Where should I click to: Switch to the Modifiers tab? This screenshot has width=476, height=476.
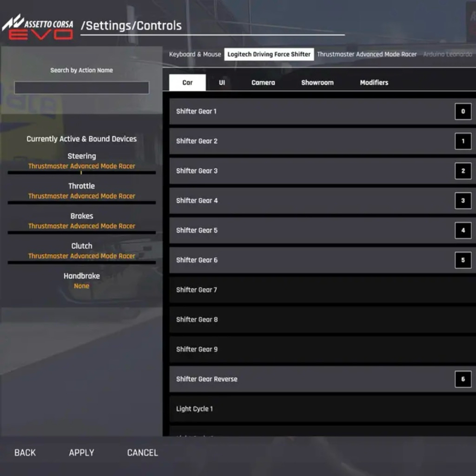[x=374, y=83]
